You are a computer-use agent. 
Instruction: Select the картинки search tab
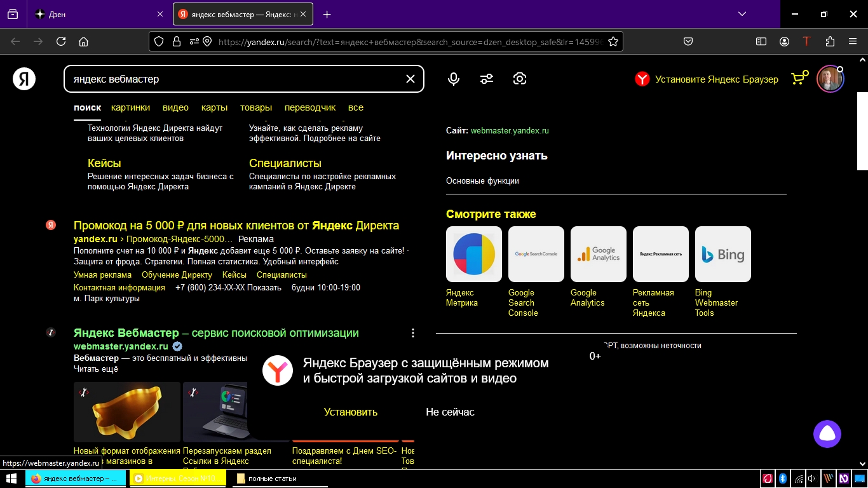(x=130, y=107)
